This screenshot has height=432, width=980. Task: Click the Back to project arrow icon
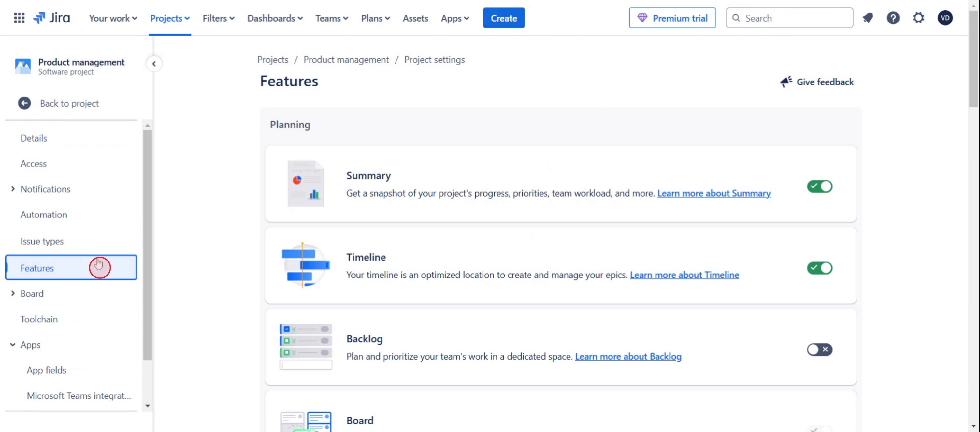24,103
